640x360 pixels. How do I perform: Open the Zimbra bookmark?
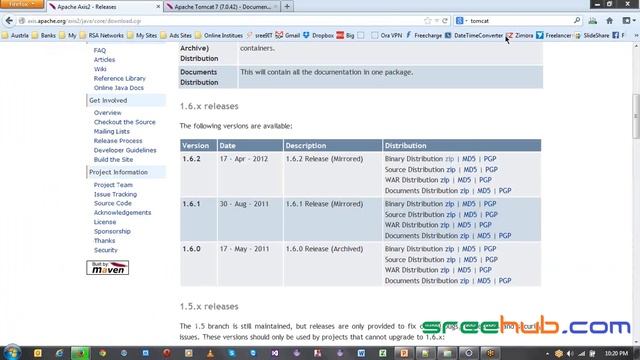[x=520, y=36]
